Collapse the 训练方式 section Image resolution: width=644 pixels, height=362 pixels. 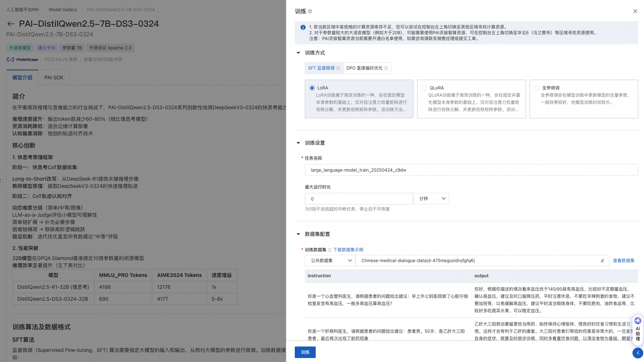(298, 53)
